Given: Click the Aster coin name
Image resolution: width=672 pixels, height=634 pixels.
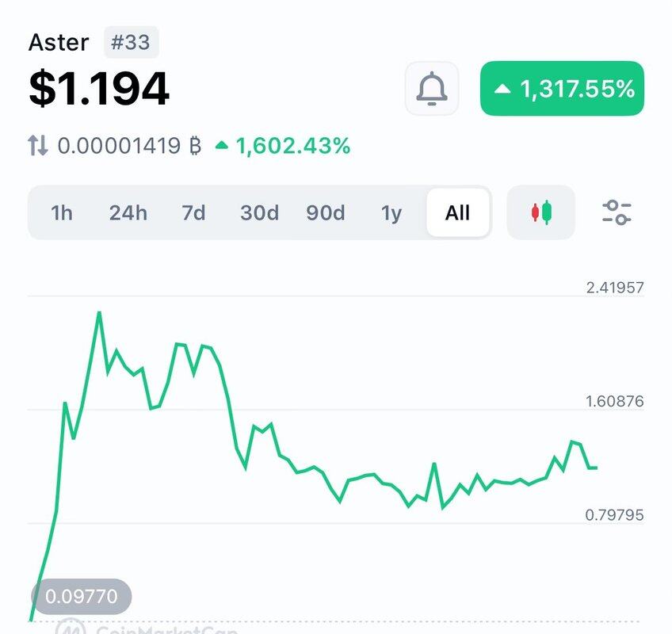Looking at the screenshot, I should (59, 42).
